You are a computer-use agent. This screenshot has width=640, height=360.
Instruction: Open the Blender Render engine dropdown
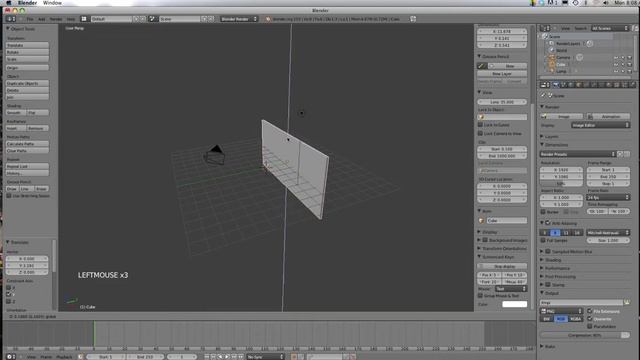click(239, 19)
